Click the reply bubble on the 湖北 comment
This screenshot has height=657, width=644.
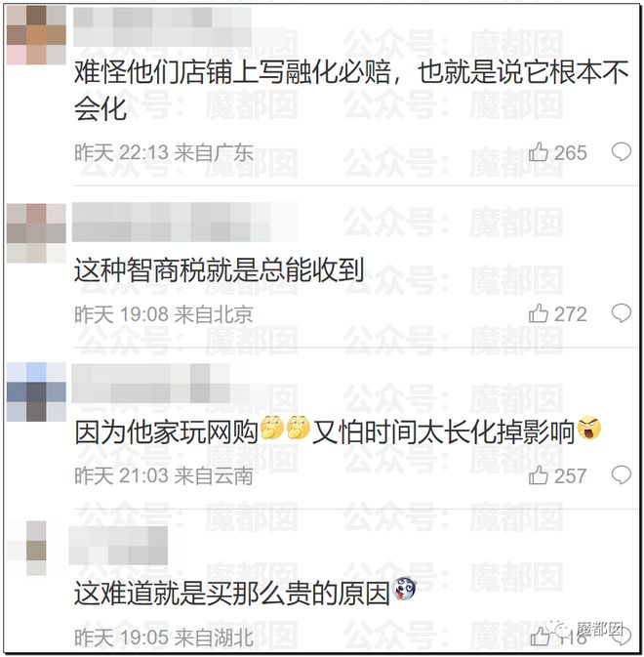coord(622,636)
